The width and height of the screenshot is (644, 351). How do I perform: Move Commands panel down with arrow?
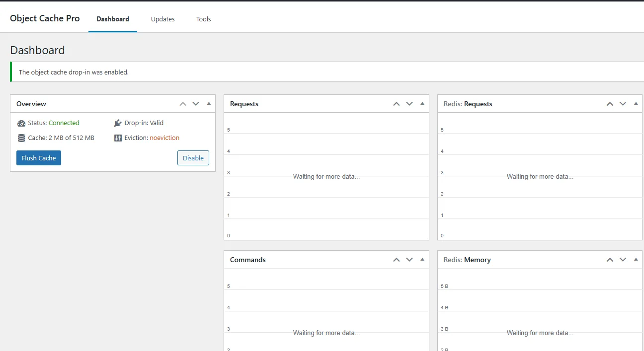[x=409, y=260]
